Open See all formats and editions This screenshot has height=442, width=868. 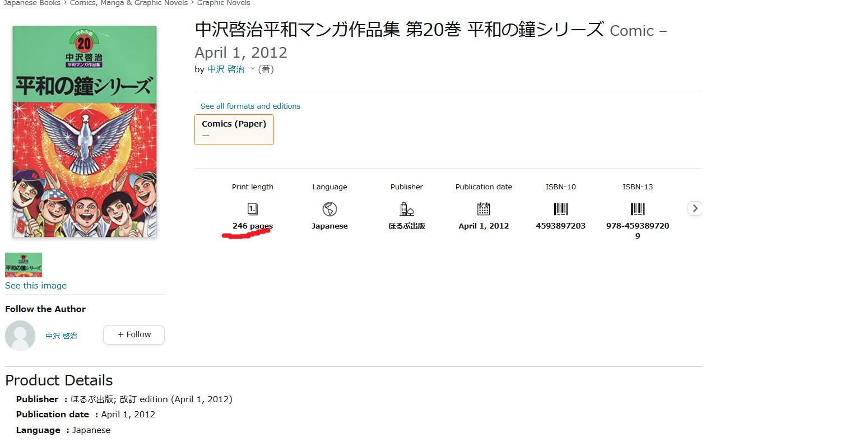click(x=250, y=106)
